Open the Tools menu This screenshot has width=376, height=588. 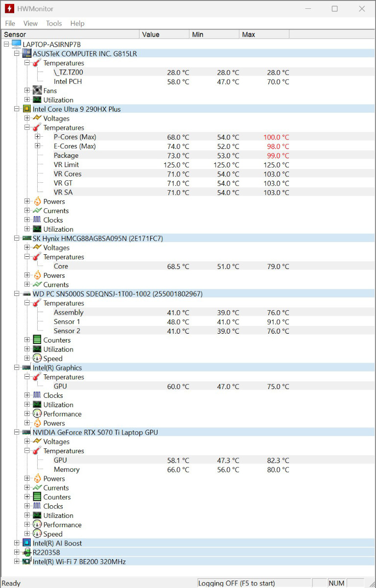click(54, 24)
